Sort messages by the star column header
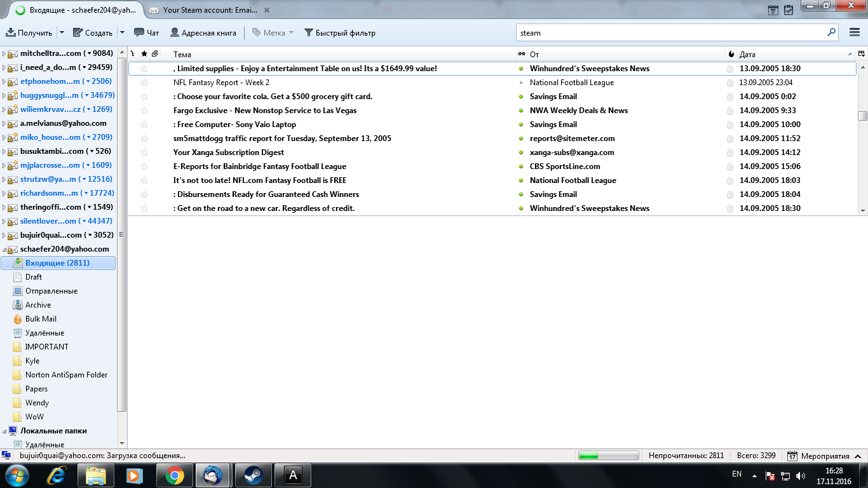The width and height of the screenshot is (868, 488). (144, 54)
